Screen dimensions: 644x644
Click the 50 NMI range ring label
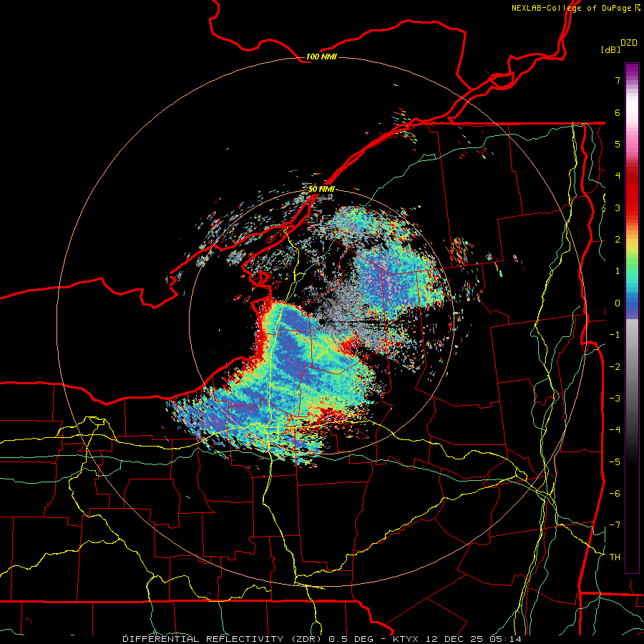pos(321,189)
